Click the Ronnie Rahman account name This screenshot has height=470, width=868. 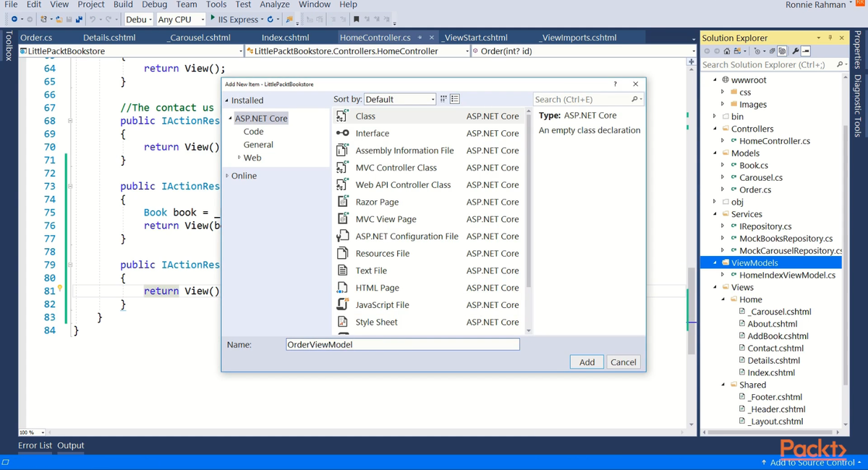click(815, 4)
